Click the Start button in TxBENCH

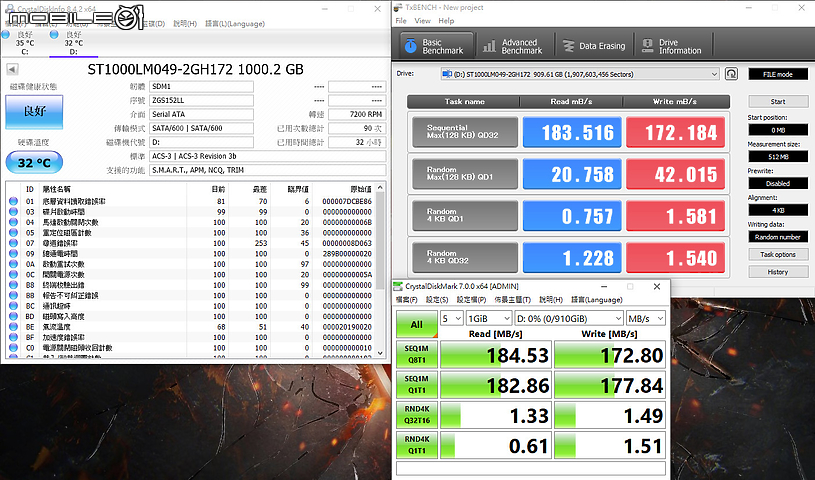(778, 101)
